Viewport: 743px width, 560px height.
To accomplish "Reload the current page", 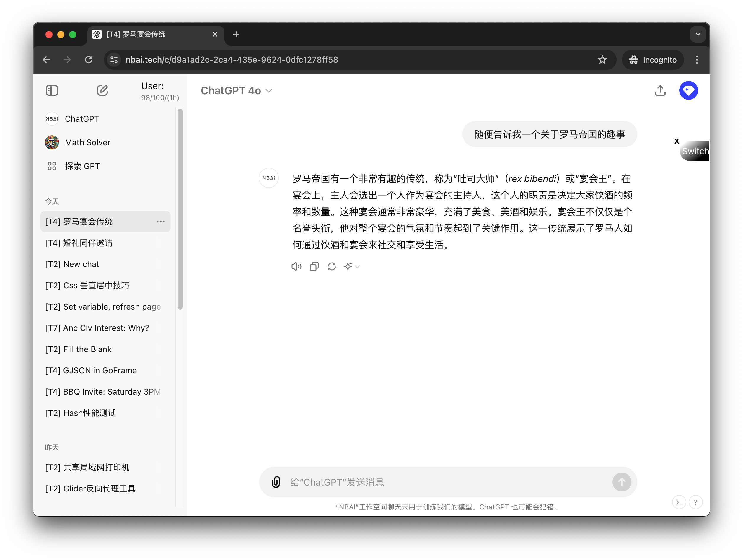I will tap(88, 60).
